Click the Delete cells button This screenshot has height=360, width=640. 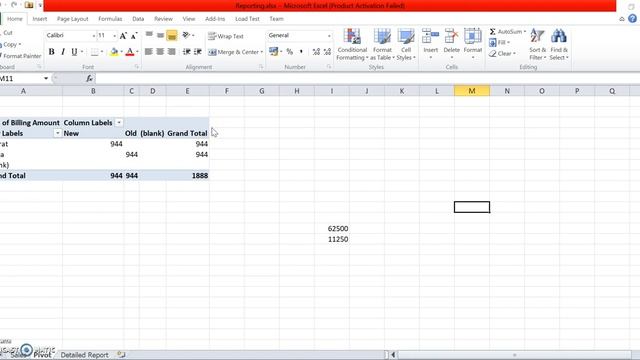click(451, 44)
